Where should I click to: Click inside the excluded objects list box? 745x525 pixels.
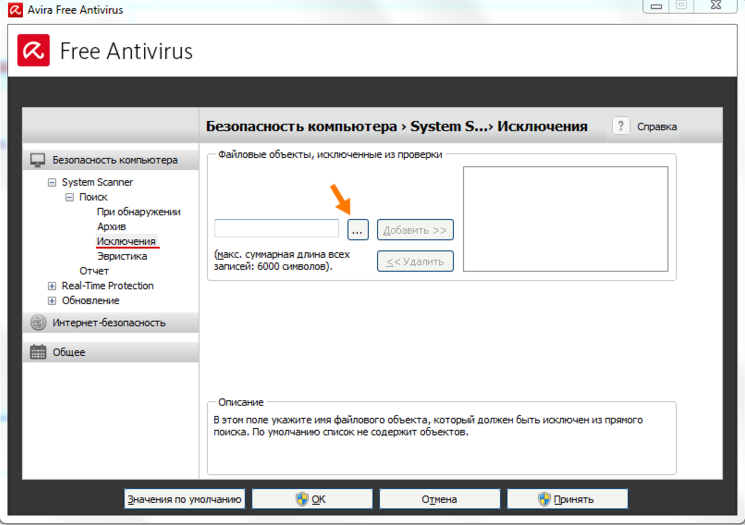(x=565, y=219)
